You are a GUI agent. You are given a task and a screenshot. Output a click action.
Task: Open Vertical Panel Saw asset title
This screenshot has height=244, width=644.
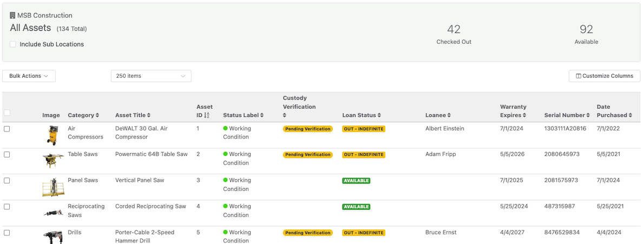coord(140,180)
